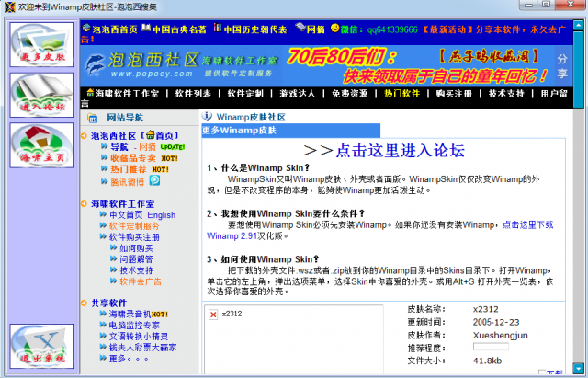Click the 网站导航 header icon

pyautogui.click(x=92, y=119)
